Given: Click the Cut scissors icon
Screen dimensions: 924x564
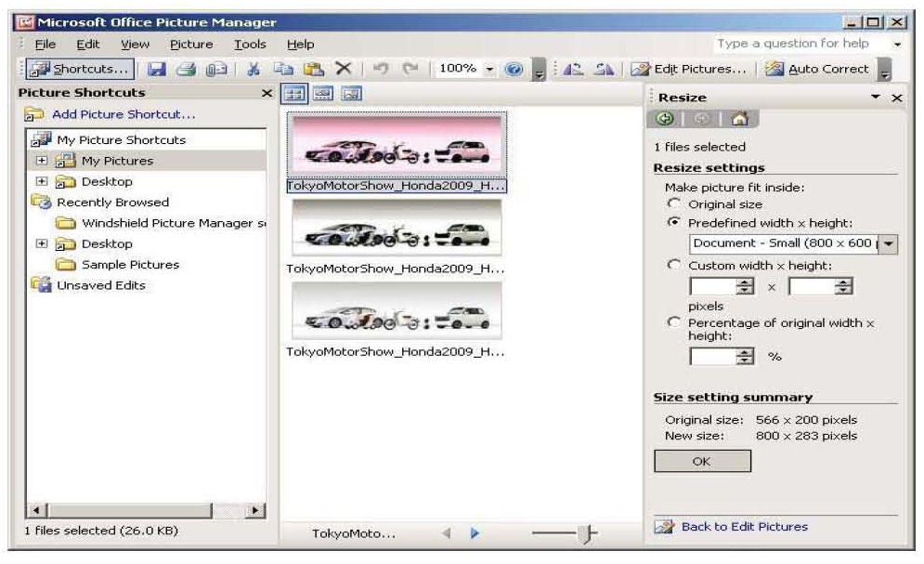Looking at the screenshot, I should (x=253, y=69).
